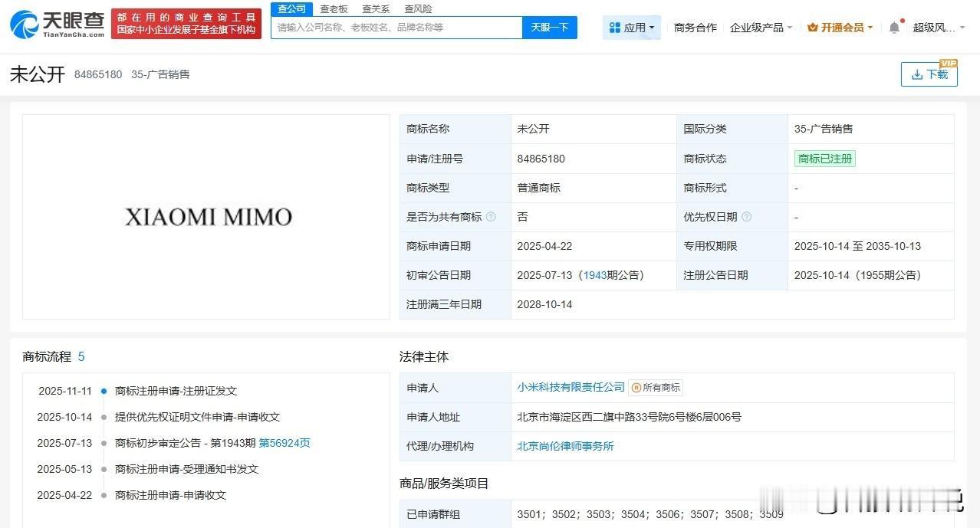The image size is (980, 528).
Task: Click the 普通商标 trademark type value
Action: click(538, 188)
